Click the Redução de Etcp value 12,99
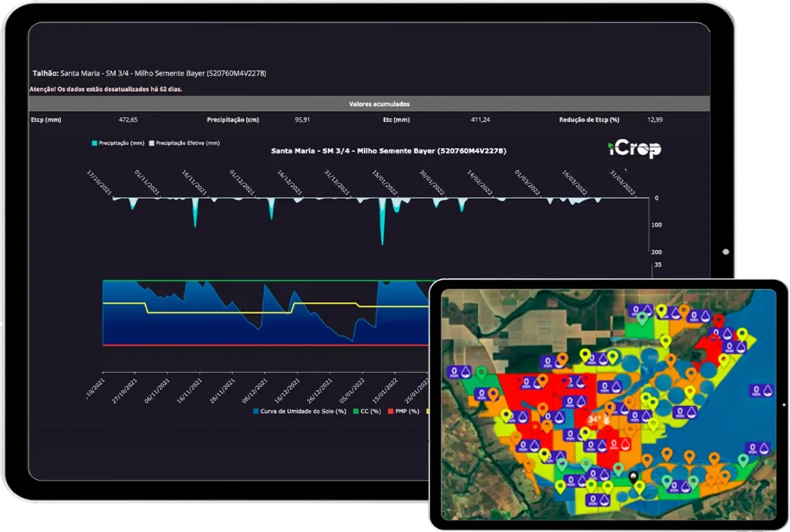The height and width of the screenshot is (532, 790). tap(654, 120)
